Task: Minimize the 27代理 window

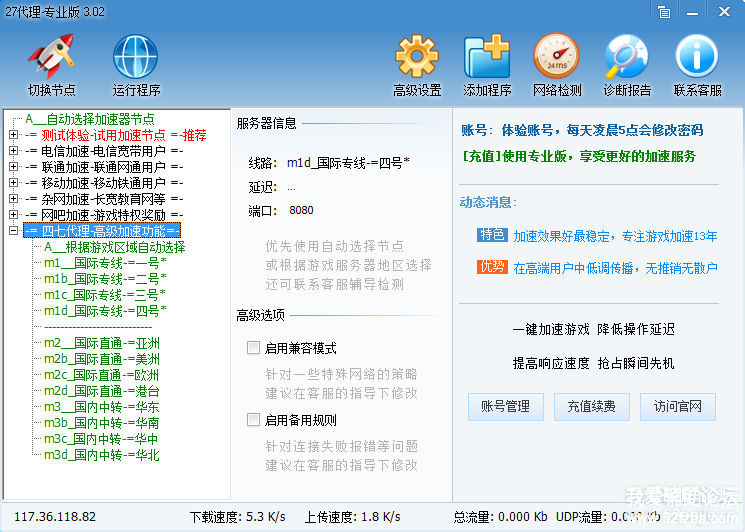Action: click(693, 12)
